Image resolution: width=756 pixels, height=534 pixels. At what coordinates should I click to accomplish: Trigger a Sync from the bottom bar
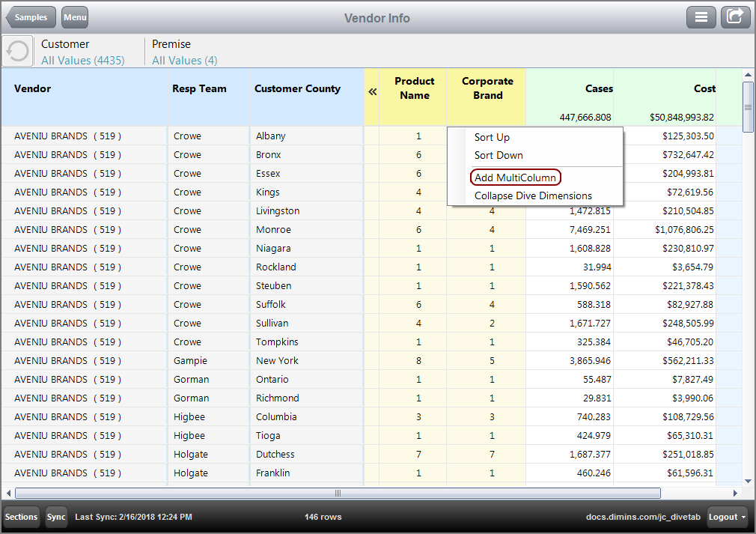pyautogui.click(x=56, y=517)
